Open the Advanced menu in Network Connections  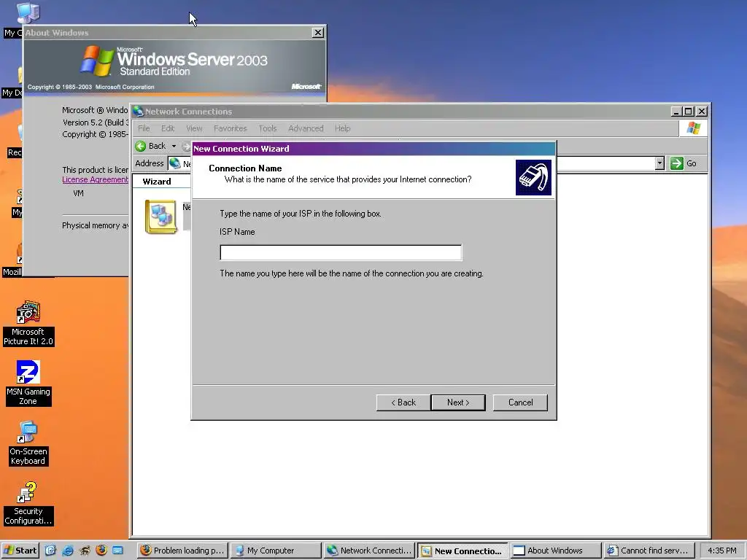306,128
